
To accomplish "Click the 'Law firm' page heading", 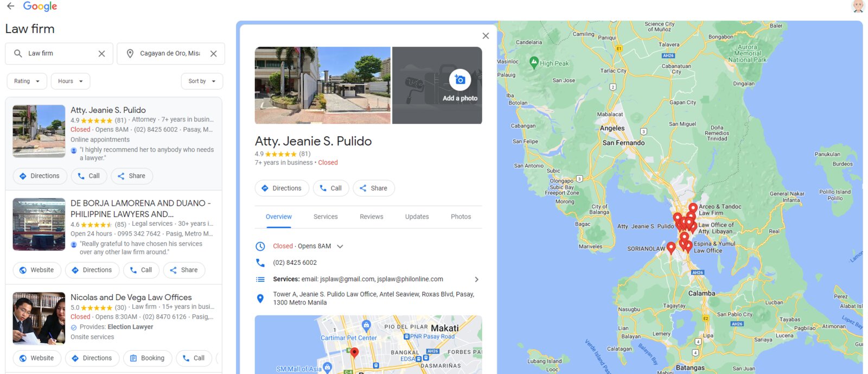I will [30, 29].
